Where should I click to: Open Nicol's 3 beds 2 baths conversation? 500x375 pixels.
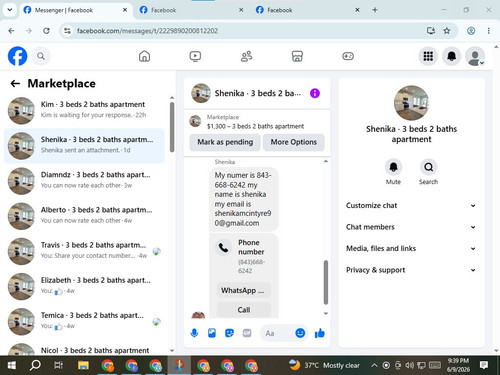tap(84, 348)
